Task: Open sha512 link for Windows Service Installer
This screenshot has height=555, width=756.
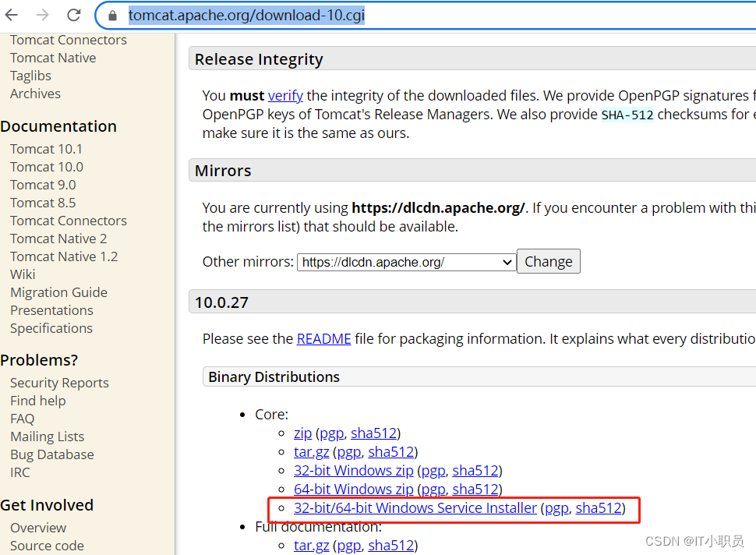Action: click(599, 507)
